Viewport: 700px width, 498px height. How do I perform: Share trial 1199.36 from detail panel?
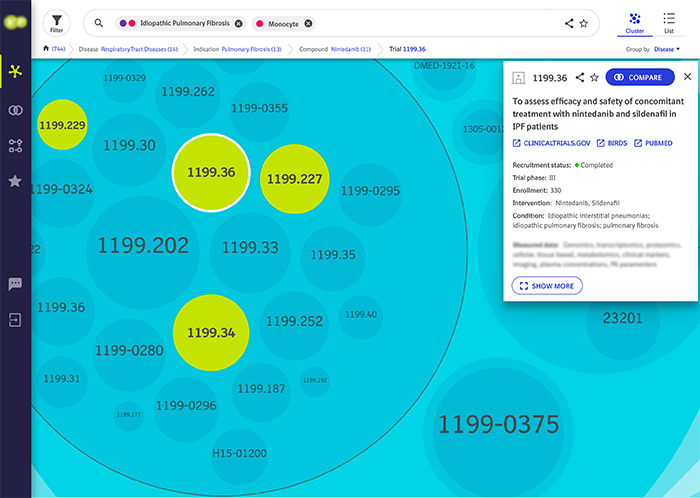(x=579, y=78)
